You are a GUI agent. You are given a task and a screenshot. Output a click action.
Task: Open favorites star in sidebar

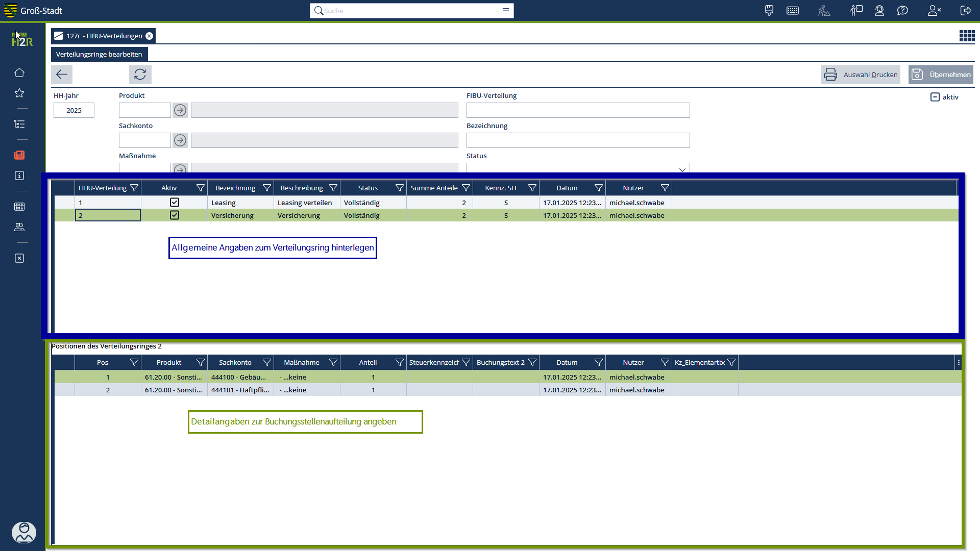click(19, 93)
